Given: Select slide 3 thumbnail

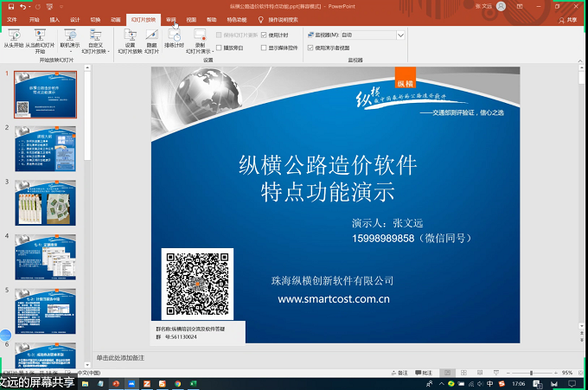Looking at the screenshot, I should (x=45, y=203).
